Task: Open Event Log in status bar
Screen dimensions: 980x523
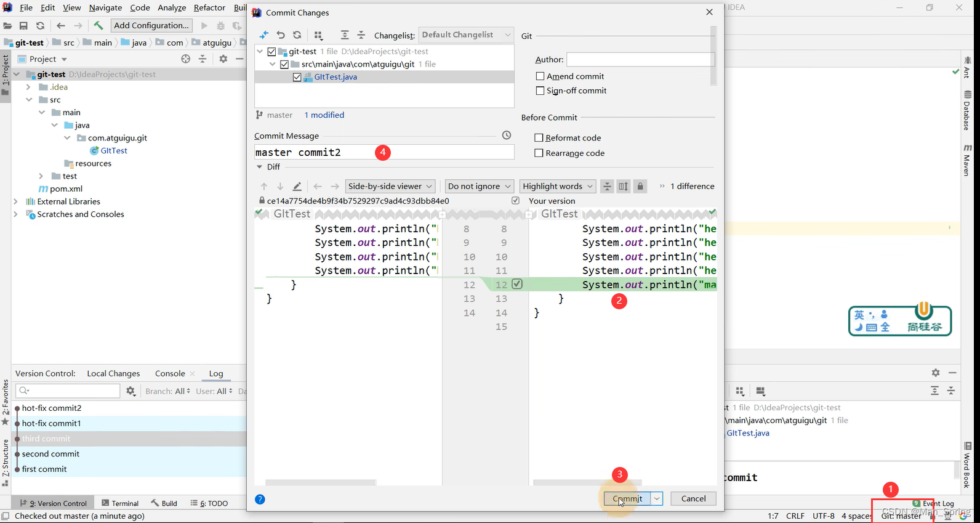Action: [x=934, y=503]
